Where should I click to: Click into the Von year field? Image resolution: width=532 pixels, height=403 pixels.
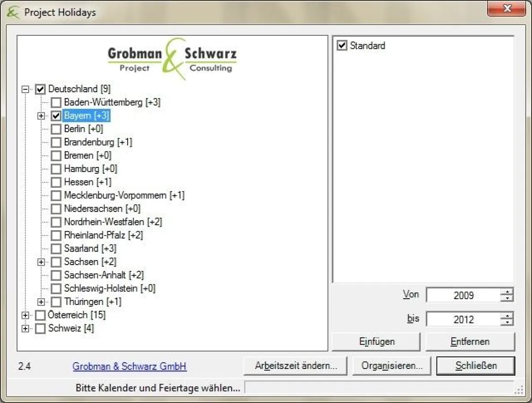[x=463, y=296]
